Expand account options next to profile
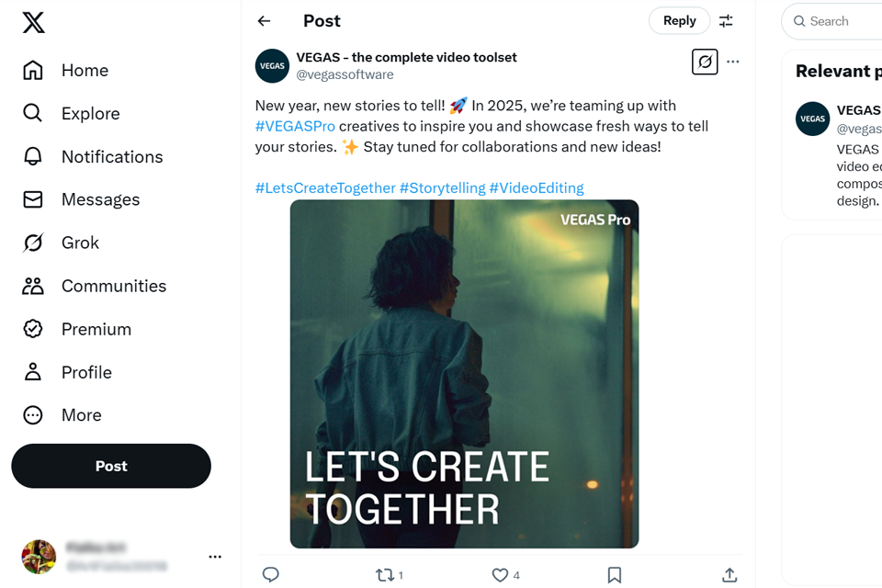The image size is (882, 588). pos(215,557)
